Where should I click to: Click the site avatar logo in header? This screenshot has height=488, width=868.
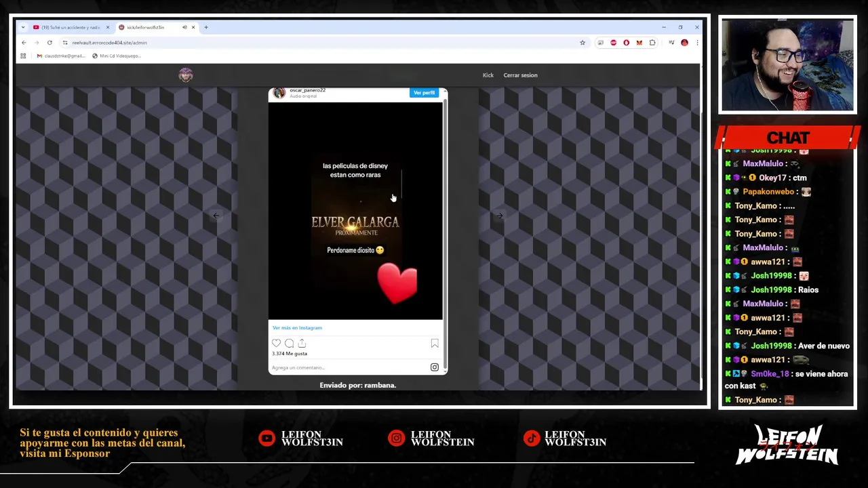186,75
